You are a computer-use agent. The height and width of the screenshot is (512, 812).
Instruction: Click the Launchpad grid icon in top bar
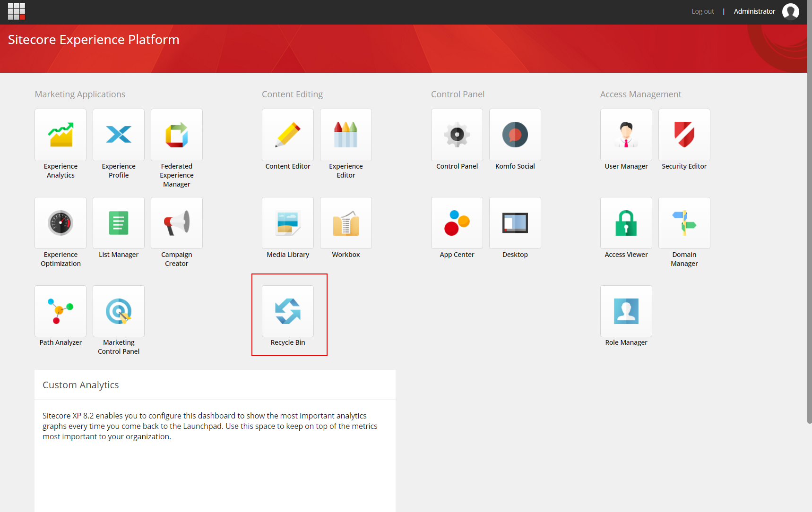[17, 11]
